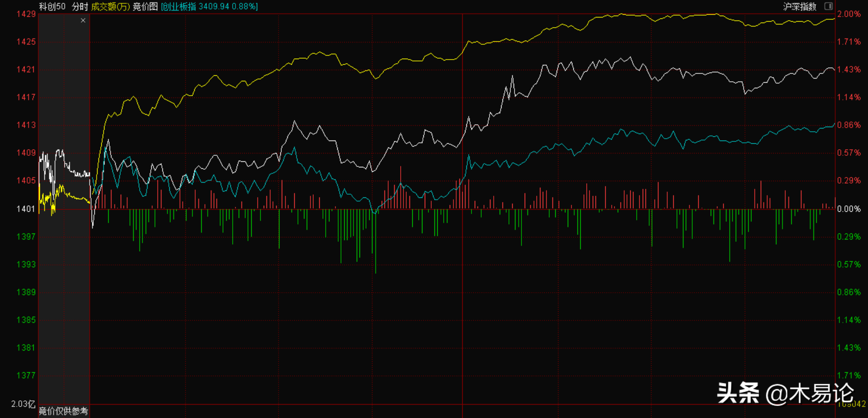Toggle the side panel icon beside 沪深指数
Viewport: 868px width, 418px height.
point(828,6)
